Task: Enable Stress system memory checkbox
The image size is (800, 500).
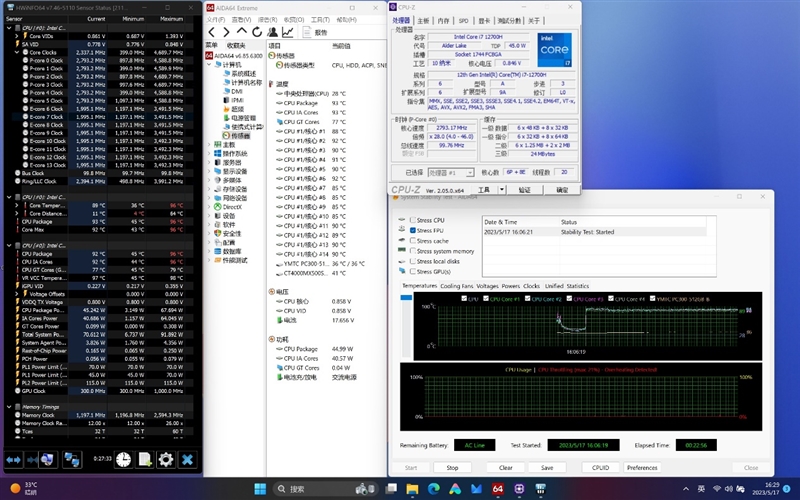Action: click(413, 251)
